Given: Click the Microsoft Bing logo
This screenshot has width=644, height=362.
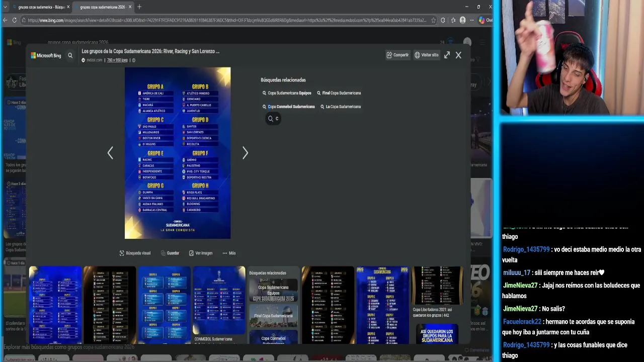Looking at the screenshot, I should pos(46,56).
